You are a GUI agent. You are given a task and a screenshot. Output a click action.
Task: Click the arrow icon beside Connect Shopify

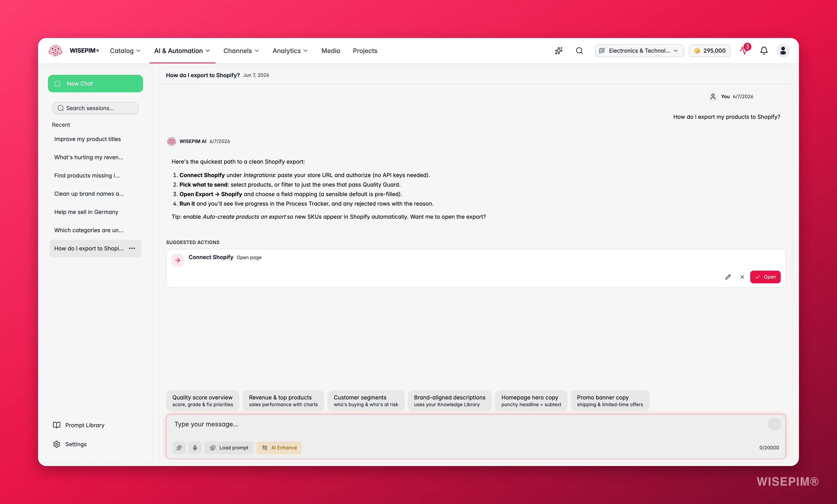tap(178, 260)
